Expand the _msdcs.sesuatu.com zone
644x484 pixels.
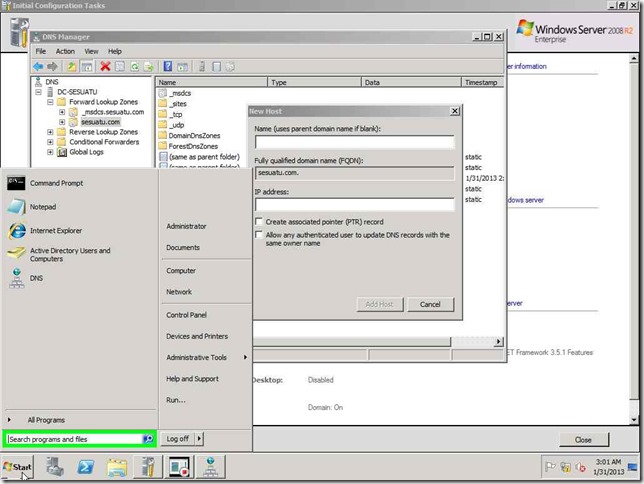click(62, 112)
